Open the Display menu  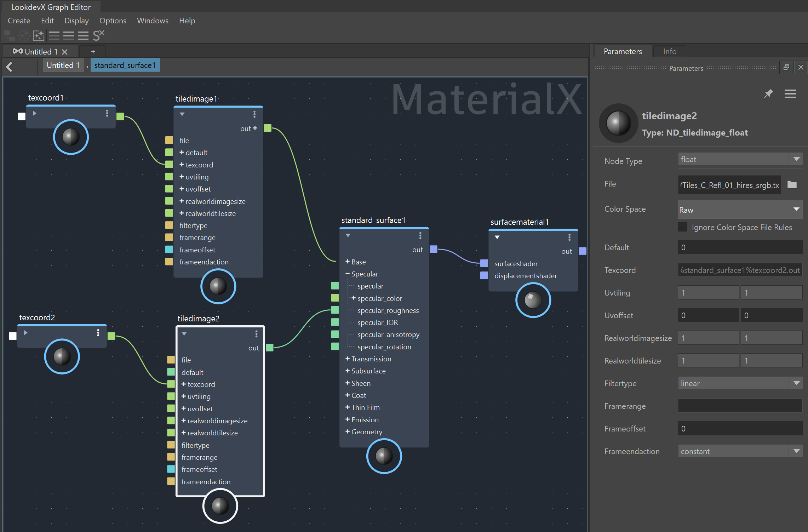[x=76, y=21]
